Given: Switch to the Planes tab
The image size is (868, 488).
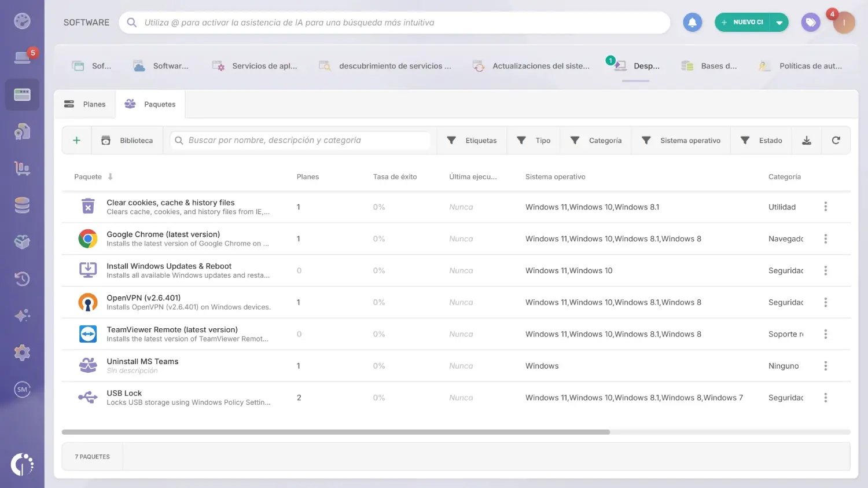Looking at the screenshot, I should tap(85, 104).
